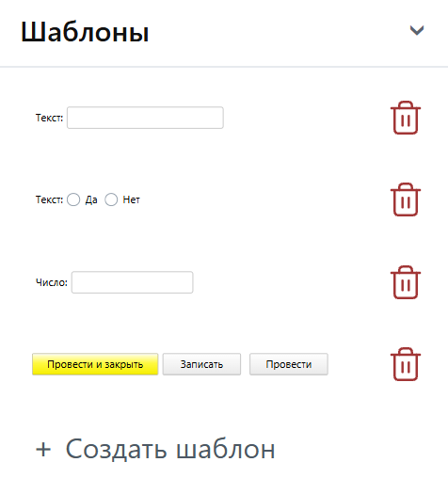This screenshot has width=448, height=494.
Task: Delete the Число field template
Action: tap(406, 282)
